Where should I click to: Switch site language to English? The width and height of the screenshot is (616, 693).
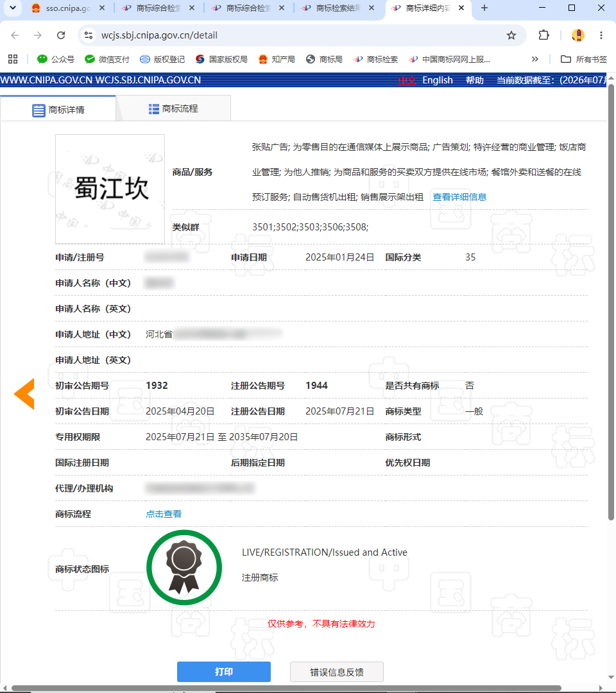438,80
